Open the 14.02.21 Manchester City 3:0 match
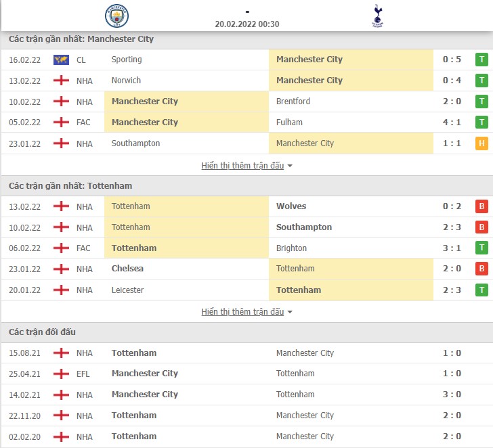The width and height of the screenshot is (493, 448). (246, 395)
